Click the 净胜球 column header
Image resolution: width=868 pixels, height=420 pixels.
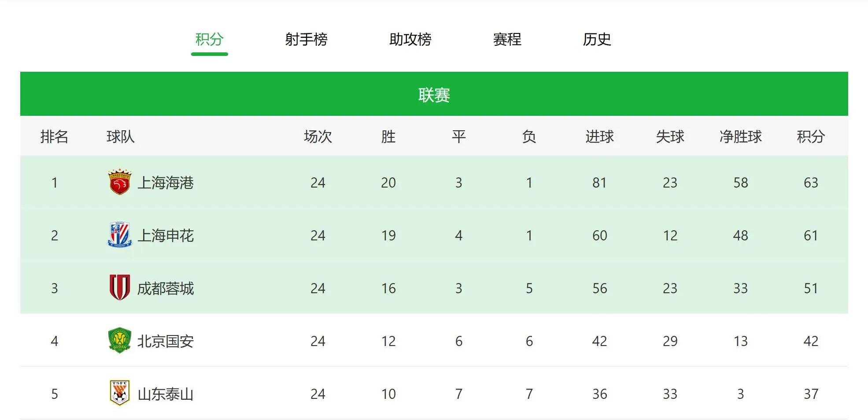click(741, 136)
